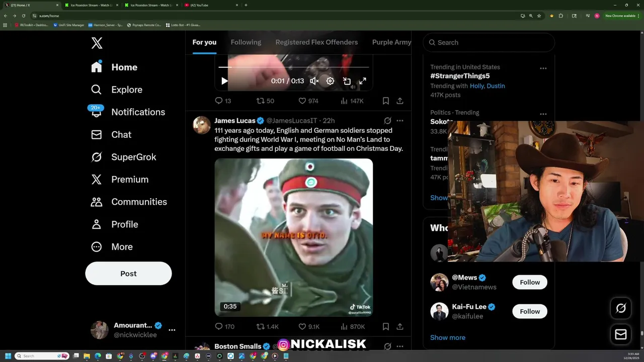This screenshot has width=644, height=362.
Task: Reply to the post with 13 comments
Action: (x=223, y=101)
